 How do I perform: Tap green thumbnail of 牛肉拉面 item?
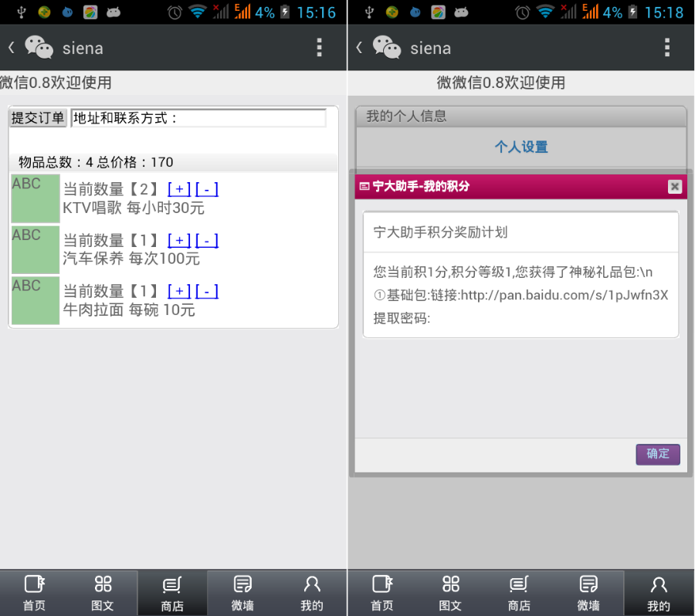click(36, 300)
